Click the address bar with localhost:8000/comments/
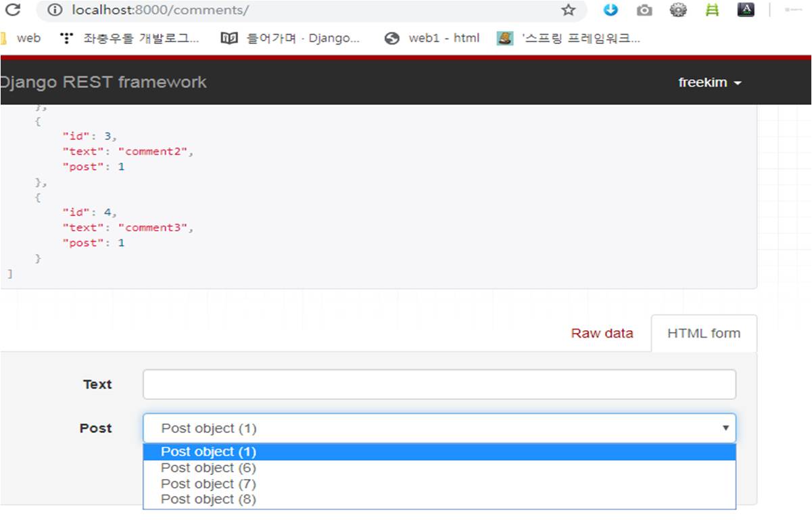This screenshot has height=523, width=812. pyautogui.click(x=311, y=10)
